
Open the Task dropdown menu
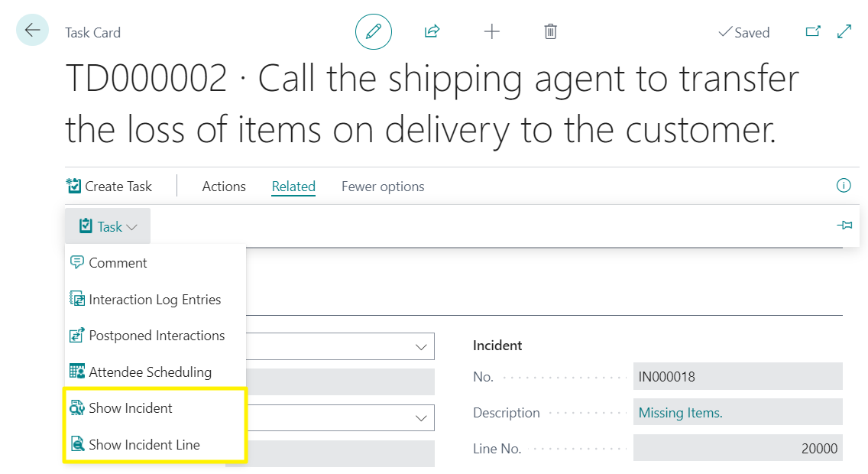point(107,226)
